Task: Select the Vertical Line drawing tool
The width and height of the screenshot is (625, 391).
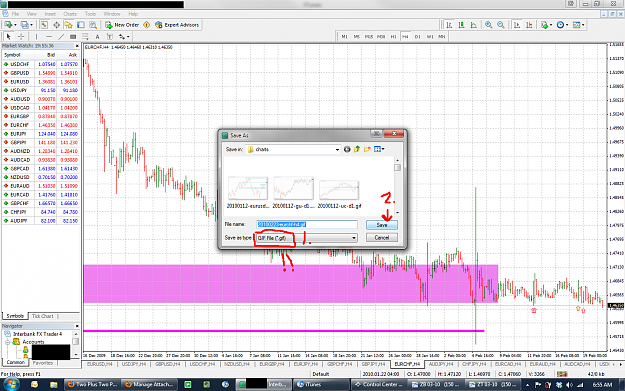Action: pyautogui.click(x=36, y=36)
